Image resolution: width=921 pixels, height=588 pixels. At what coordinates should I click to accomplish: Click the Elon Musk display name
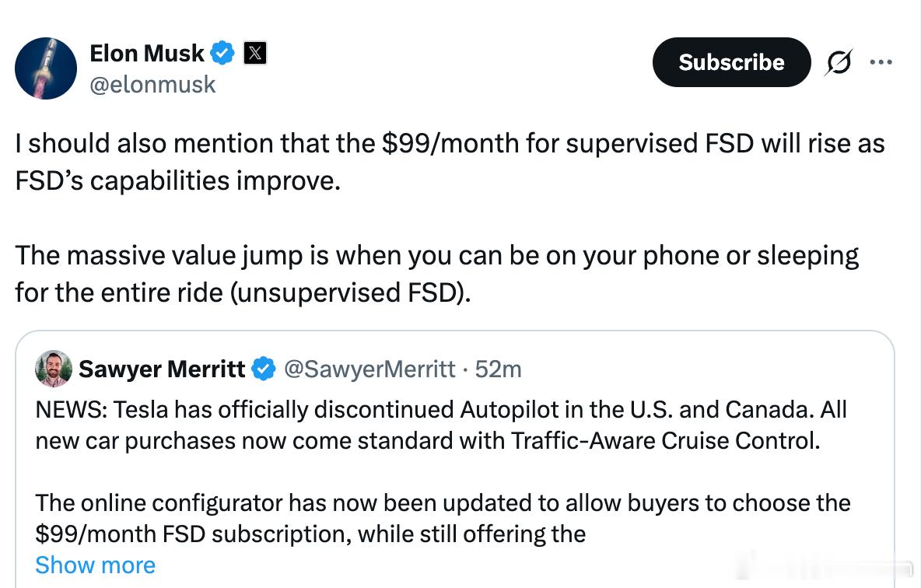point(146,53)
